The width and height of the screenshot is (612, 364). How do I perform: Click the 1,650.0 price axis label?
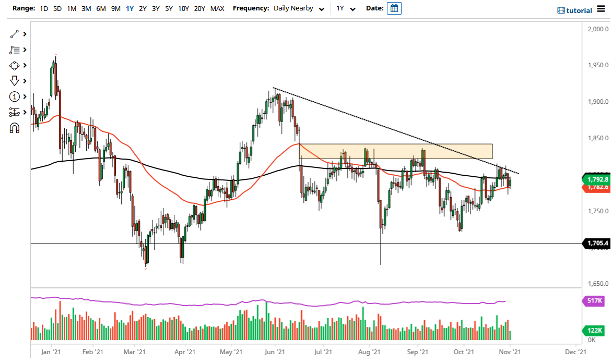[598, 284]
